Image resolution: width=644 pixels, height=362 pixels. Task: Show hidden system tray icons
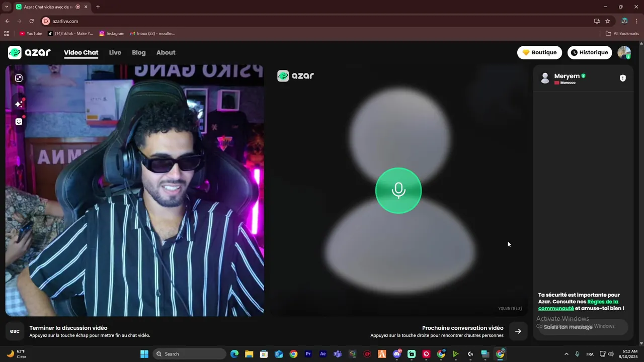[x=567, y=354]
